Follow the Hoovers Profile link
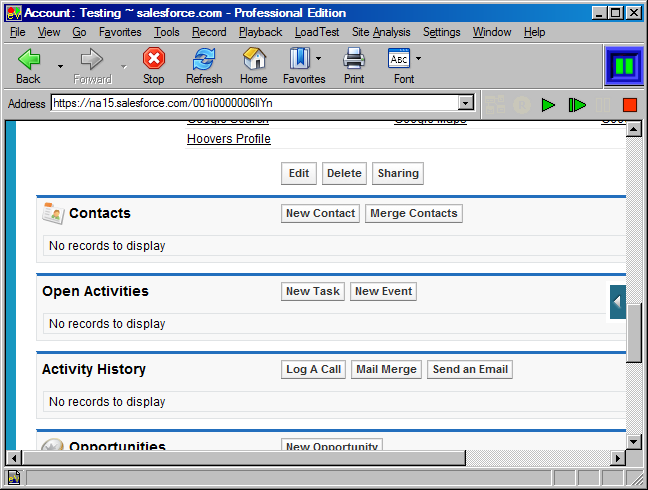 click(229, 139)
